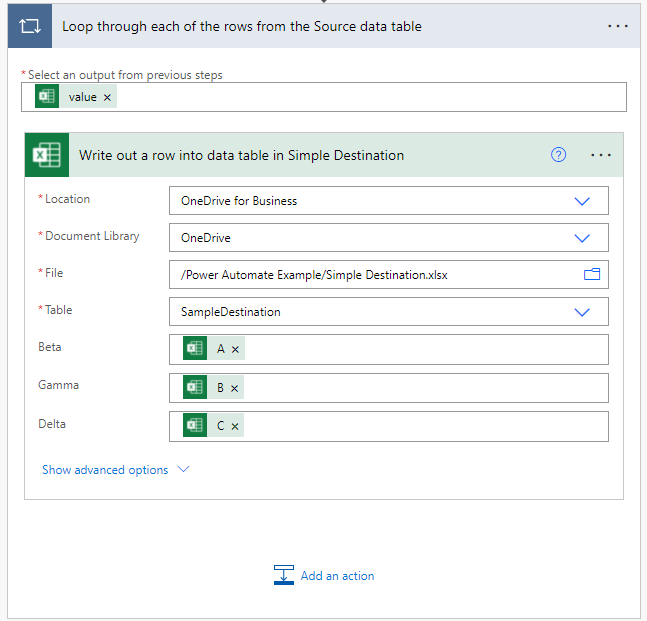This screenshot has width=647, height=621.
Task: Click the 'OneDrive for Business' text
Action: click(239, 201)
